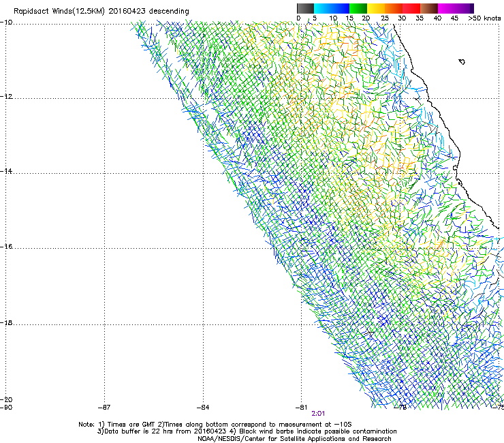Screen dimensions: 504x443
Task: Click the '-10' latitude axis label
Action: [x=6, y=22]
